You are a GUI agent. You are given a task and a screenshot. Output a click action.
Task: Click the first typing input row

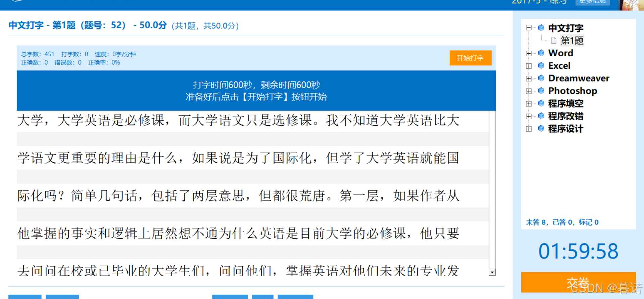pyautogui.click(x=253, y=139)
